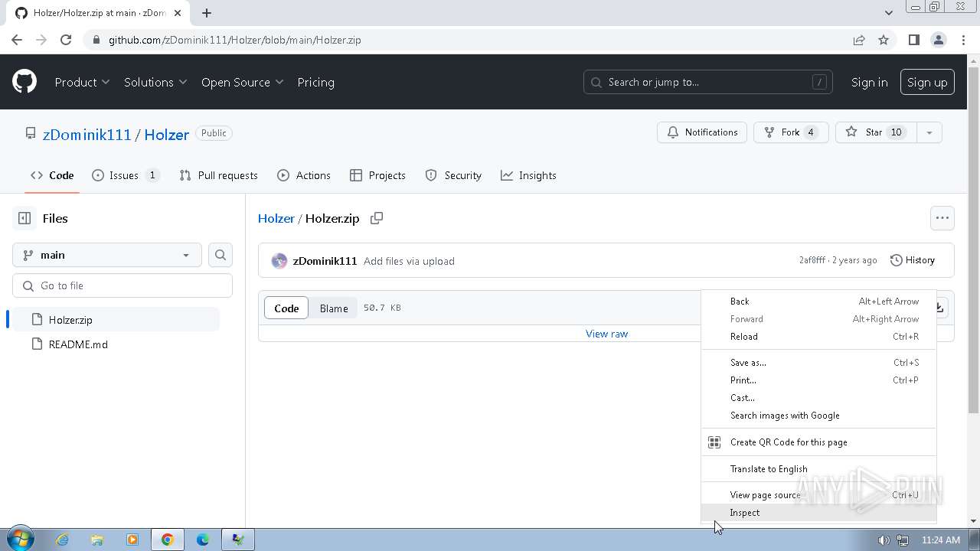Select README.md in file tree
The height and width of the screenshot is (551, 980).
[116, 344]
